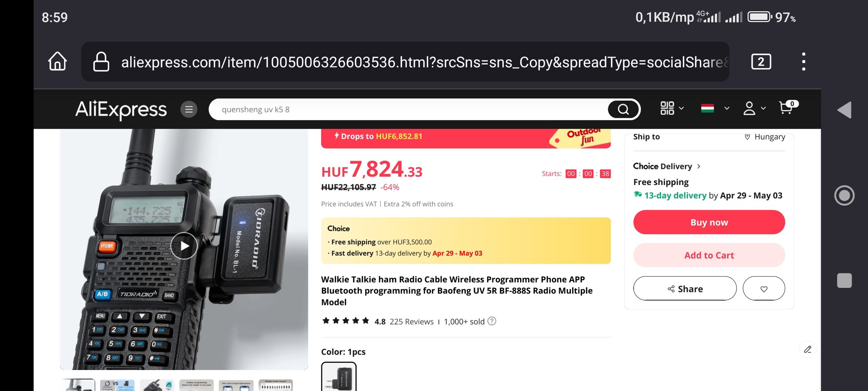Play the product video
This screenshot has height=391, width=868.
click(184, 246)
